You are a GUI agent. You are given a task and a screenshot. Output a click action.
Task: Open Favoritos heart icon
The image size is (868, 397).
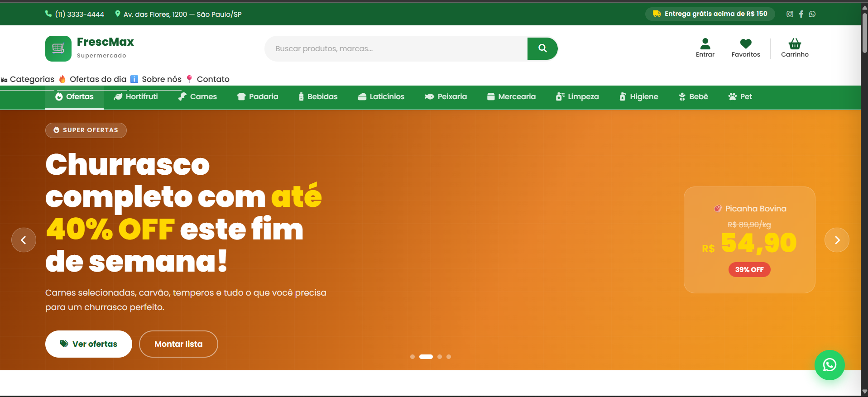pos(746,48)
